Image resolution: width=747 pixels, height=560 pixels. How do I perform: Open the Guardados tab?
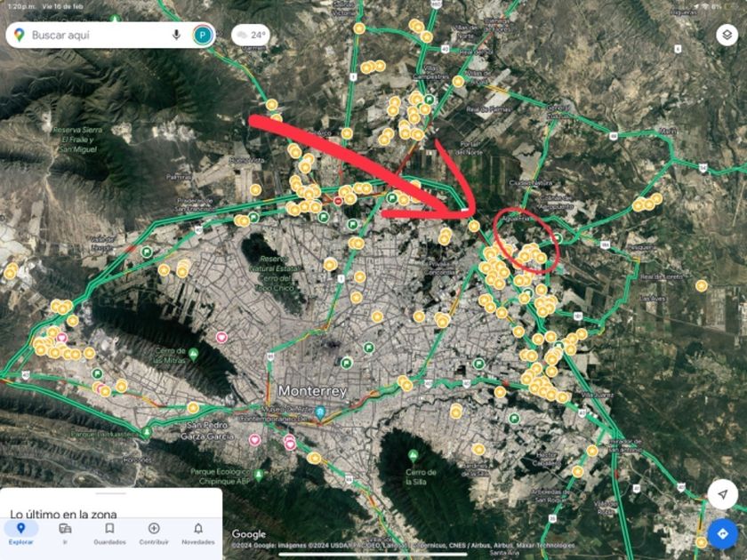[109, 533]
